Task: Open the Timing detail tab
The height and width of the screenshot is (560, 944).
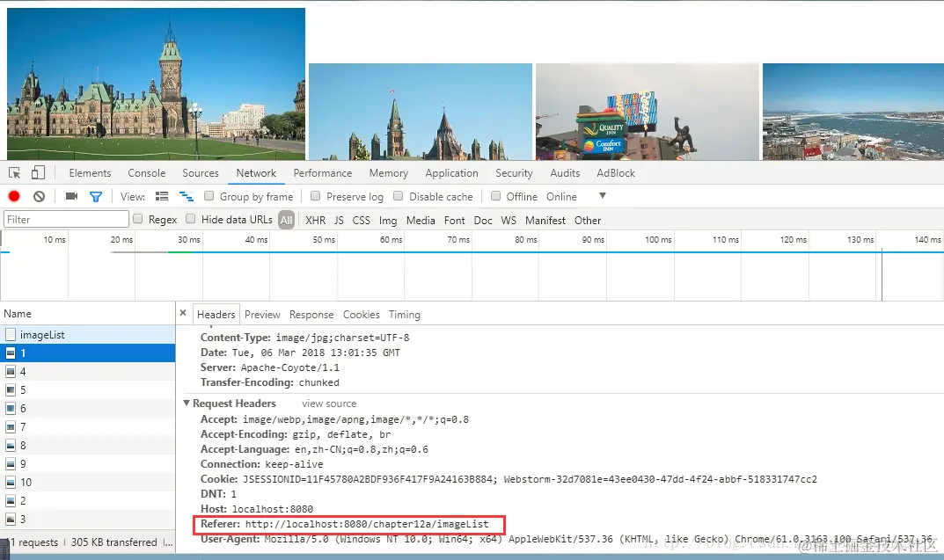Action: (405, 315)
